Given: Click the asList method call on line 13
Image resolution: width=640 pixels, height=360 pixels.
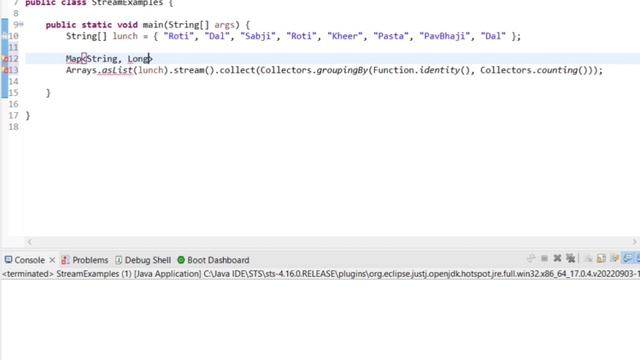Looking at the screenshot, I should click(x=118, y=70).
